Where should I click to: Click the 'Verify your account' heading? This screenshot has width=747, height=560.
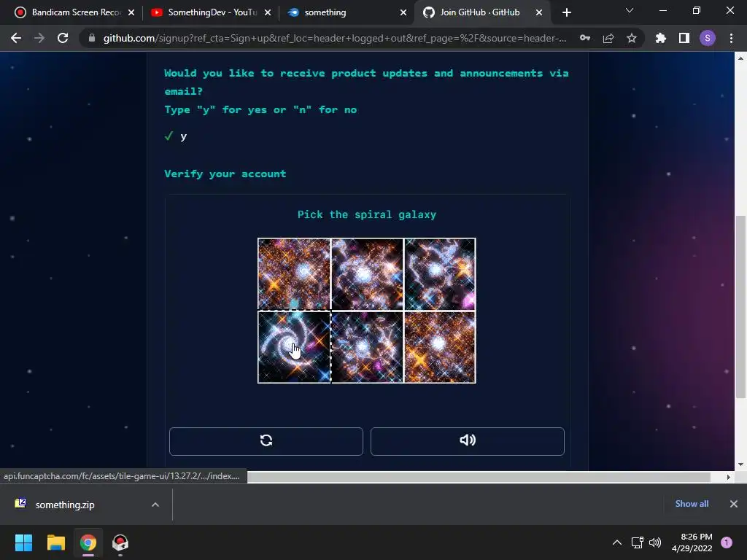[225, 174]
